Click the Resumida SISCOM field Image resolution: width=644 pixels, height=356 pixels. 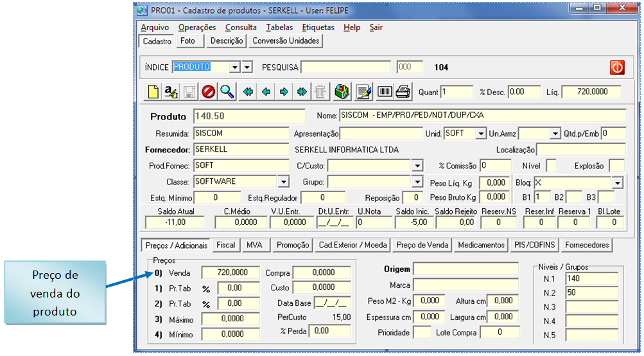click(241, 133)
